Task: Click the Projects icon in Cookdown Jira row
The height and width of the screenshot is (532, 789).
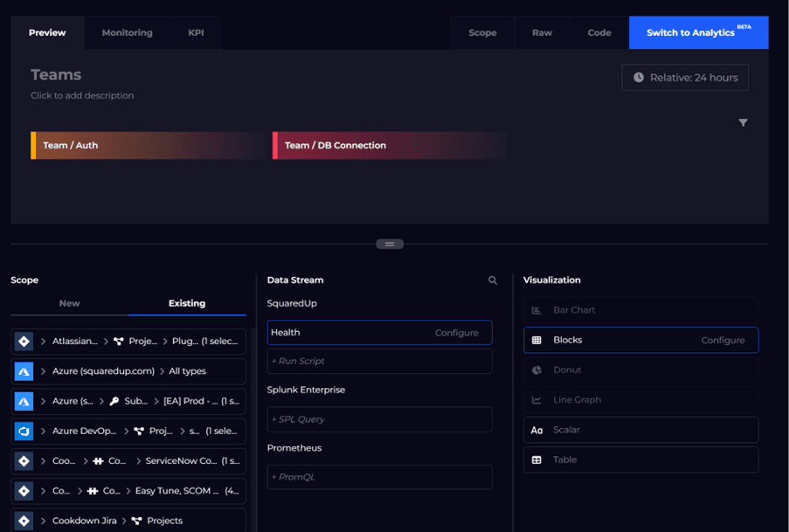Action: (x=136, y=521)
